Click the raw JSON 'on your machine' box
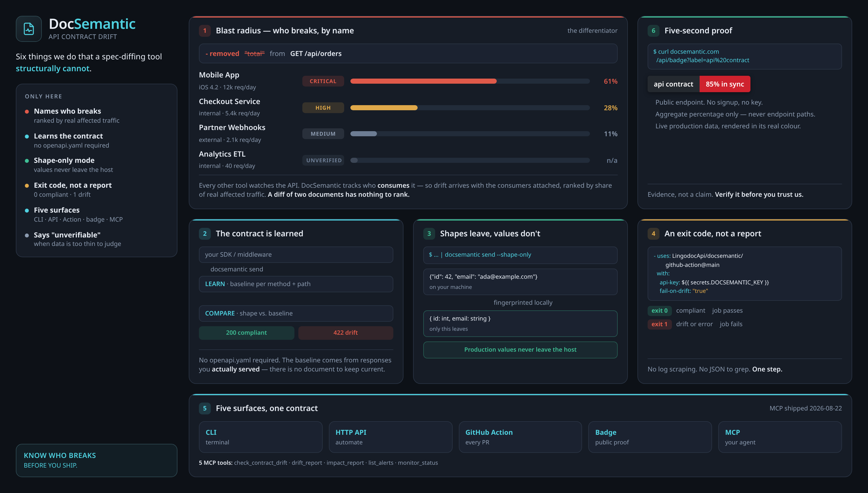This screenshot has height=493, width=868. (x=520, y=281)
